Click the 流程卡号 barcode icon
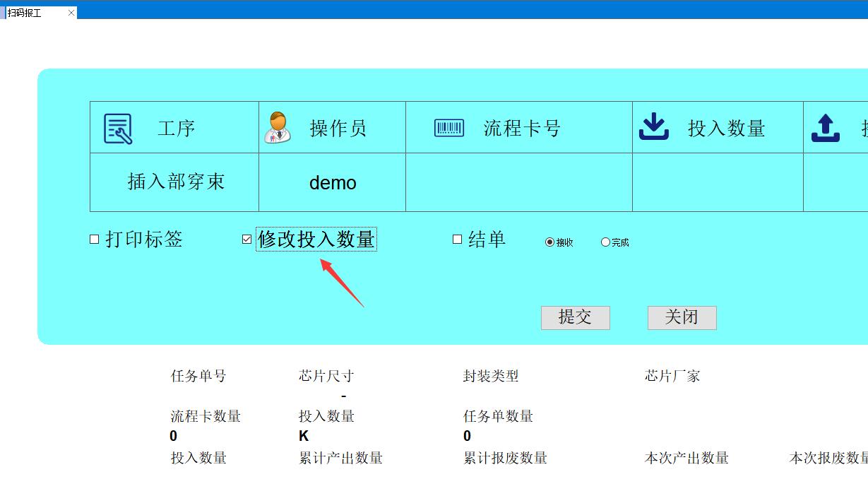868x484 pixels. tap(448, 128)
